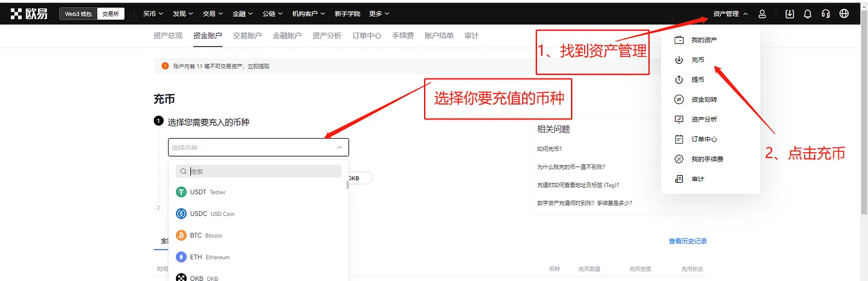
Task: Open customer support headset icon
Action: pos(825,14)
